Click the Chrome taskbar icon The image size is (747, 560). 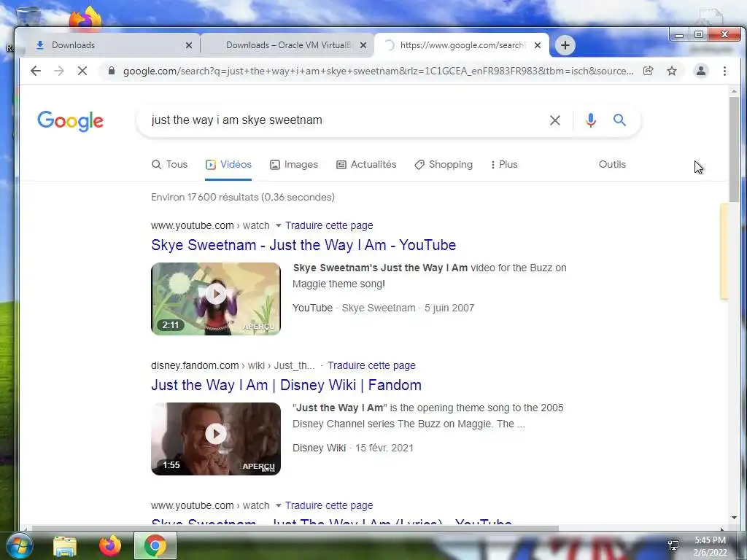point(155,545)
